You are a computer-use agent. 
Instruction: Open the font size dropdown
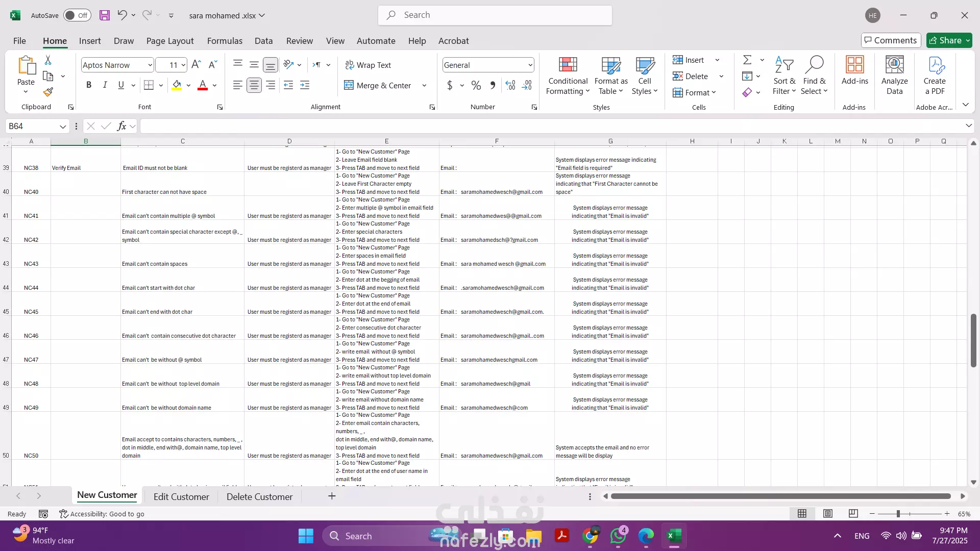(183, 65)
